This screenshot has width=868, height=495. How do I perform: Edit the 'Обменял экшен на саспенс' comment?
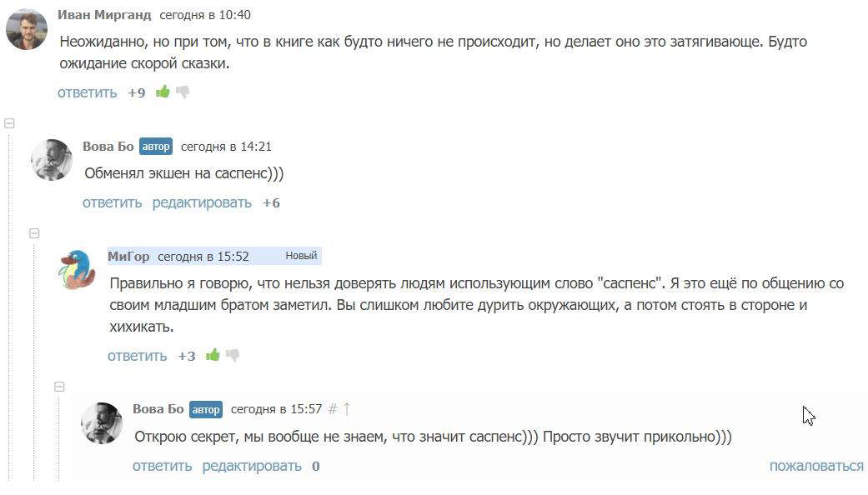coord(202,202)
